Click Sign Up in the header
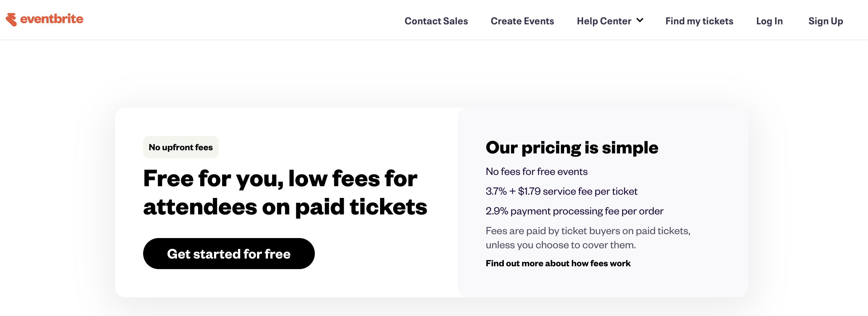The width and height of the screenshot is (868, 316). (826, 21)
